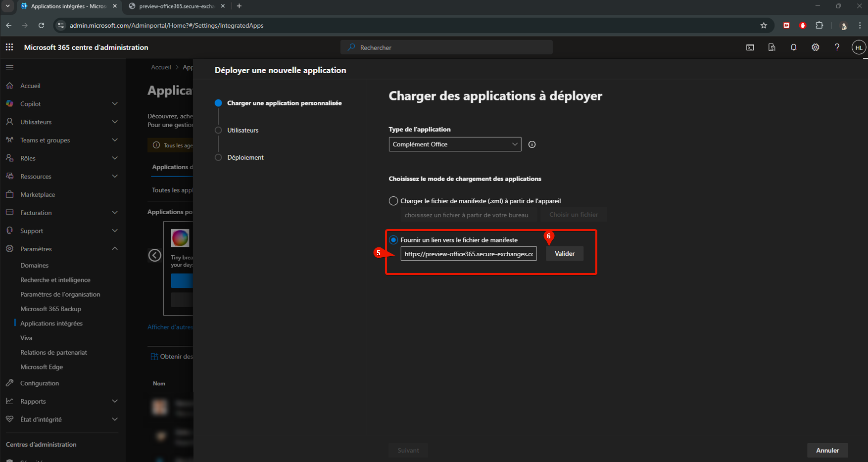Viewport: 868px width, 462px height.
Task: Click the previous carousel arrow icon
Action: 155,255
